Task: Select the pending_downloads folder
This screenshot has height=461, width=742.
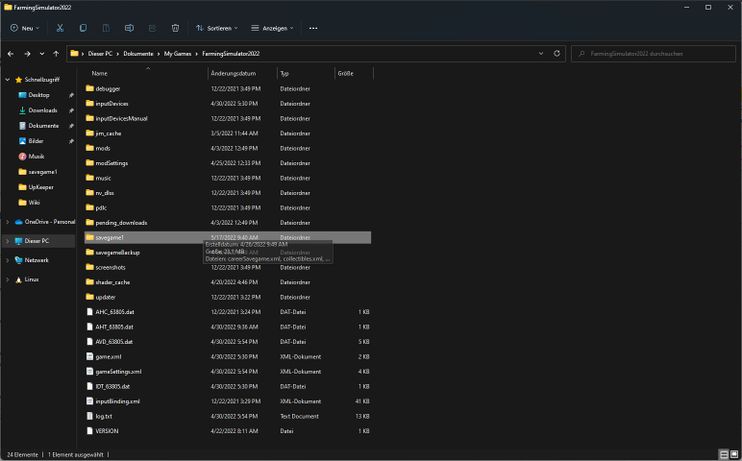Action: (121, 223)
